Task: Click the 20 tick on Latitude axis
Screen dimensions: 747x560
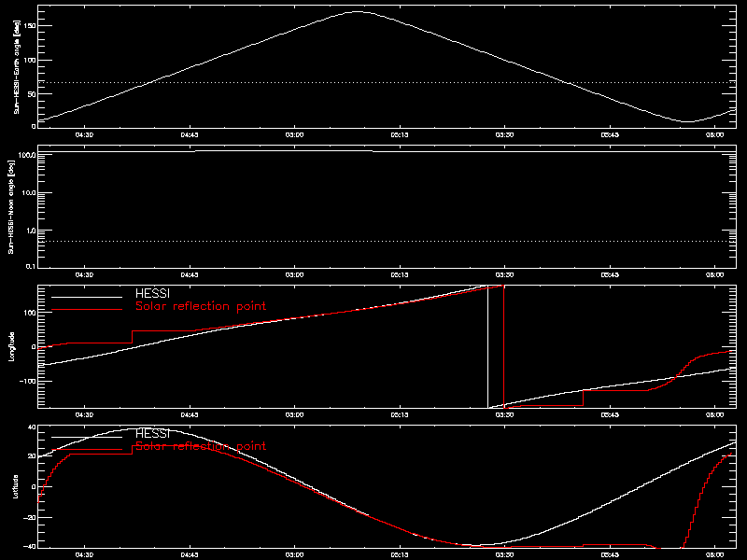Action: pos(32,456)
